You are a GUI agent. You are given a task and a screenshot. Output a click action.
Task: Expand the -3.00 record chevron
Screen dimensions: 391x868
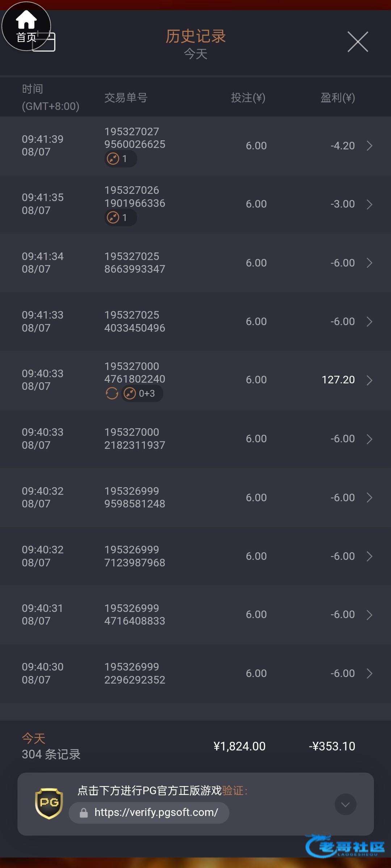point(369,204)
